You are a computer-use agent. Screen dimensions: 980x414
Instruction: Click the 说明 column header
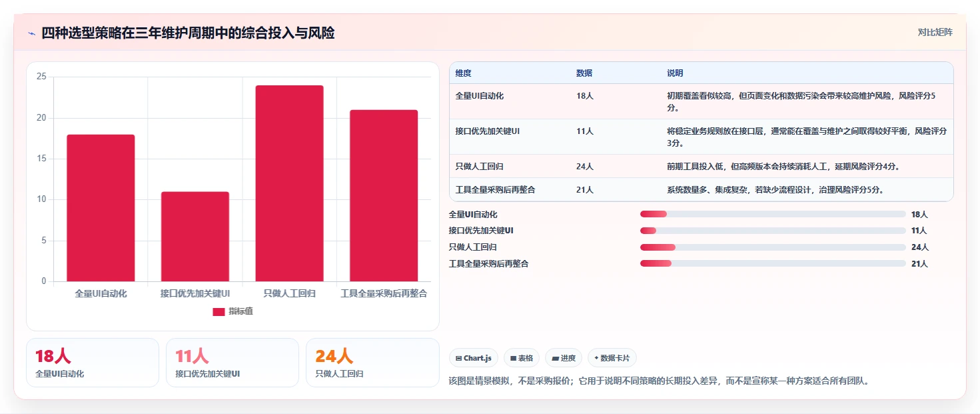675,73
